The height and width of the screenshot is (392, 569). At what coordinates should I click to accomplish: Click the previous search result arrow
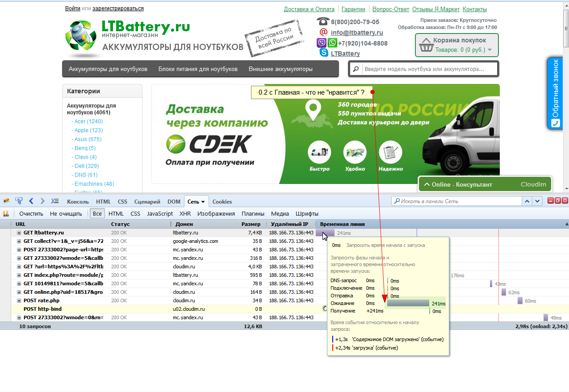pos(527,201)
